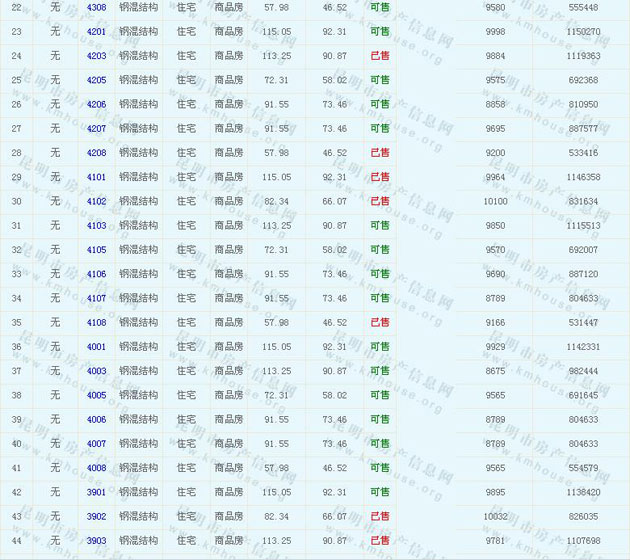View room 4207 details

click(96, 129)
